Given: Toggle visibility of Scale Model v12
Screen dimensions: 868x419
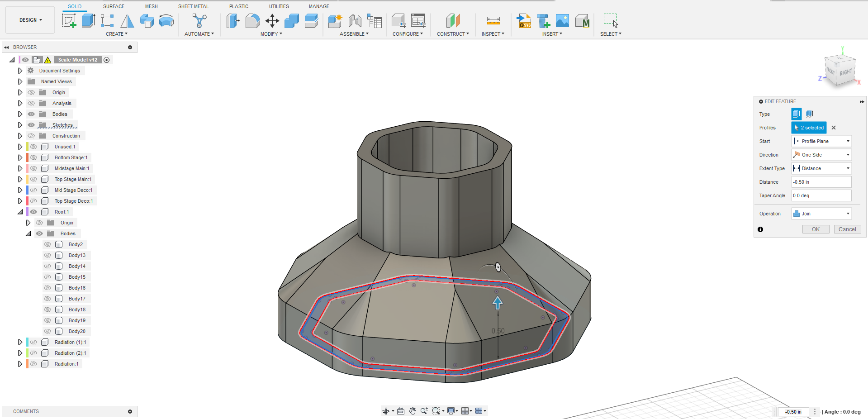Looking at the screenshot, I should [x=25, y=60].
